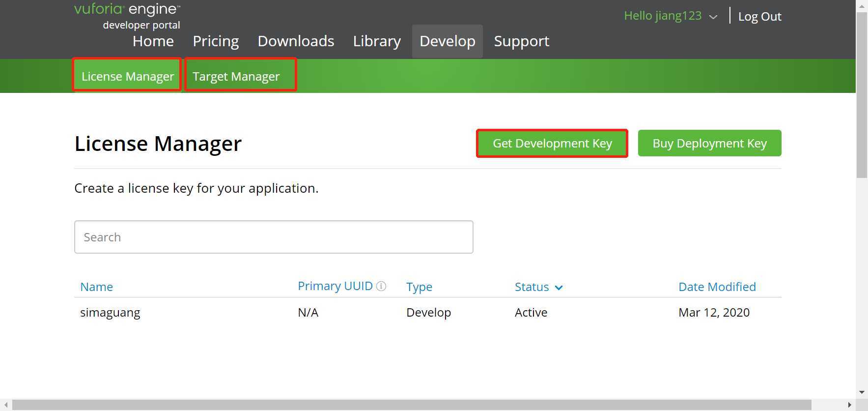The height and width of the screenshot is (411, 868).
Task: Click the scroll down arrow
Action: coord(862,392)
